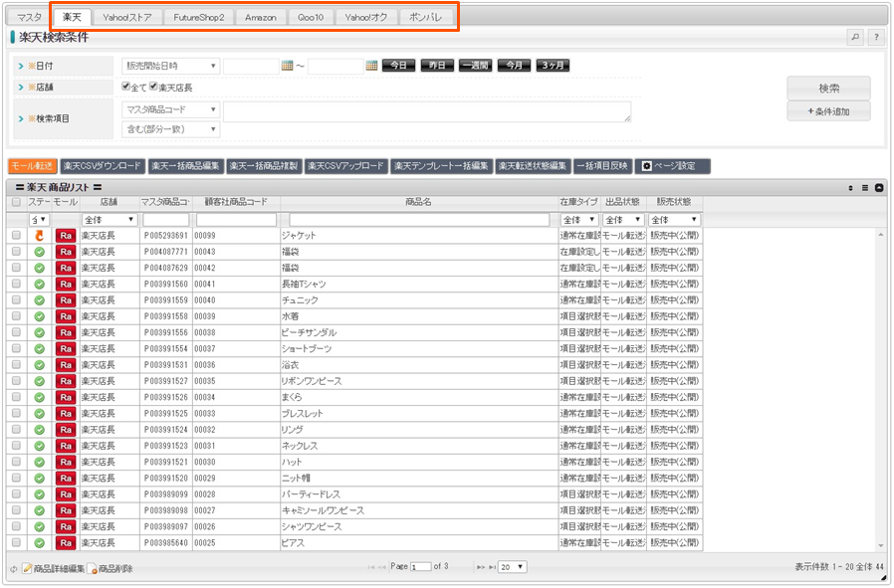Toggle the 楽天店長 store checkbox
The image size is (894, 588).
click(x=153, y=87)
